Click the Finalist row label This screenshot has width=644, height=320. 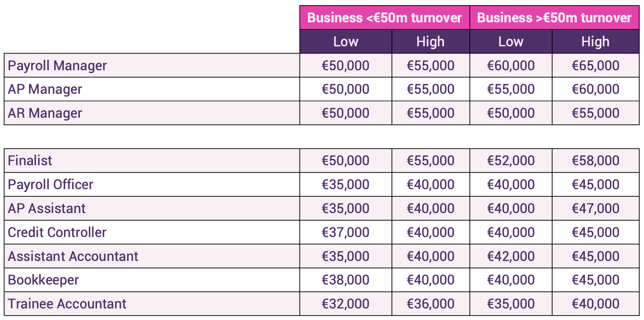tap(30, 161)
